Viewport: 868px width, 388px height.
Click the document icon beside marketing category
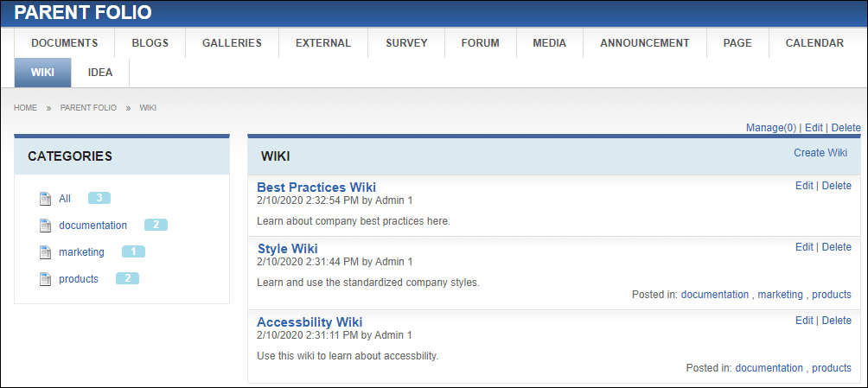tap(46, 252)
